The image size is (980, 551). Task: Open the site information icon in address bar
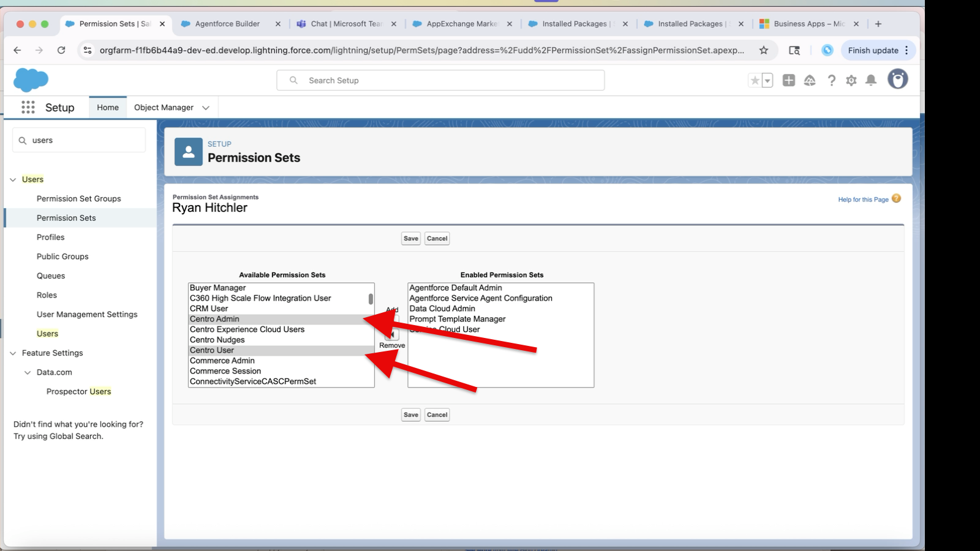pyautogui.click(x=88, y=50)
